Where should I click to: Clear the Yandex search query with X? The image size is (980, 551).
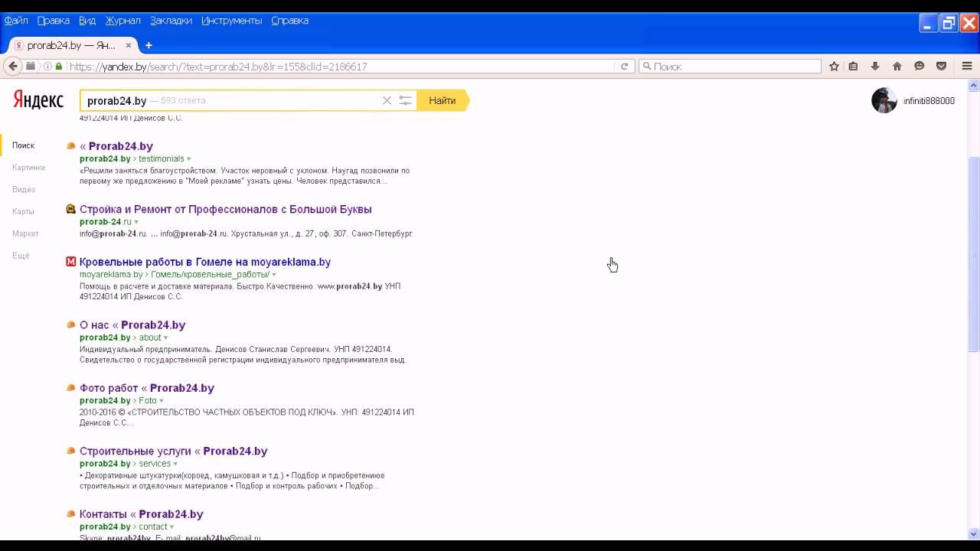click(387, 100)
